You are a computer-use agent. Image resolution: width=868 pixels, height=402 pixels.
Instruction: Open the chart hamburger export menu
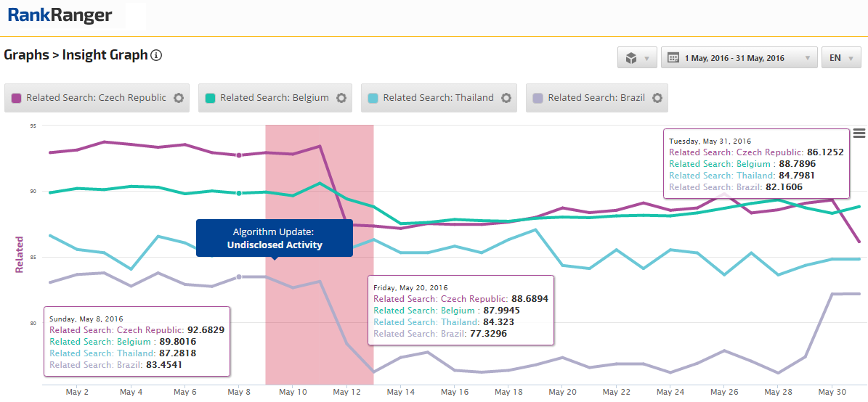tap(859, 133)
